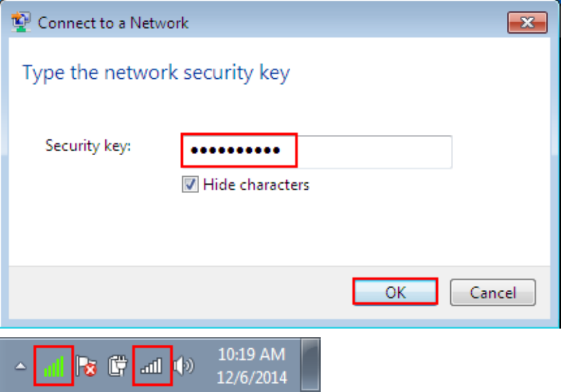Click the Connect to a Network window icon
The height and width of the screenshot is (392, 561).
(x=21, y=22)
